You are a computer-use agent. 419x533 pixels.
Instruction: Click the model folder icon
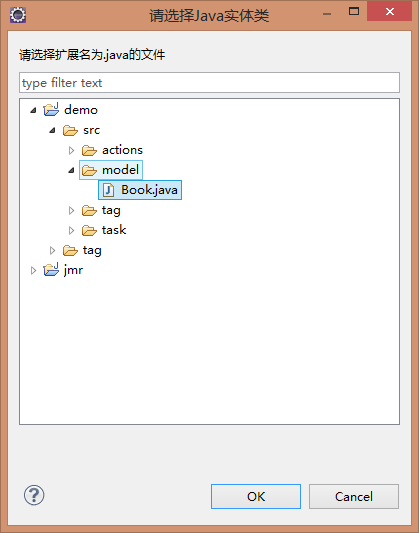point(89,170)
